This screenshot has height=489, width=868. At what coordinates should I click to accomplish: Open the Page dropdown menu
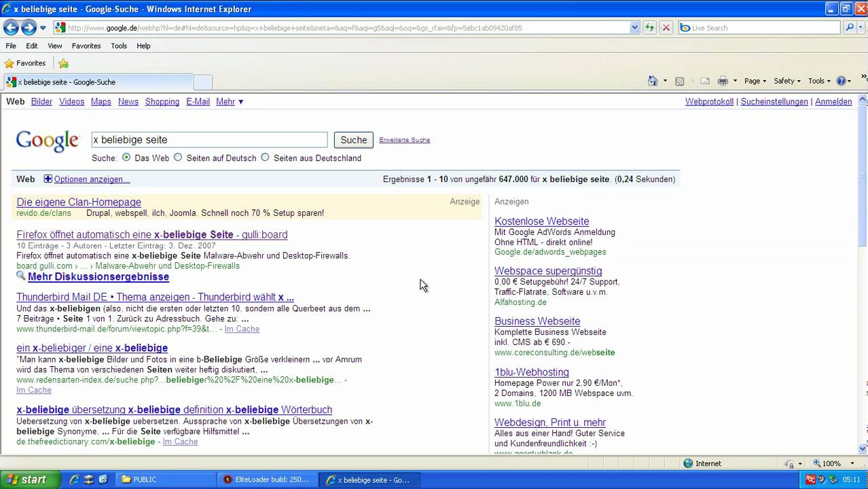click(755, 81)
